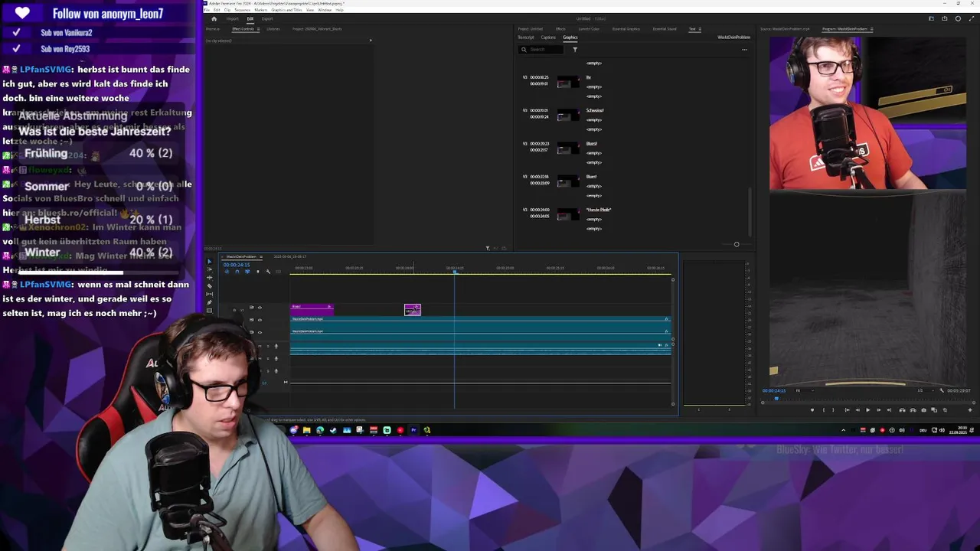This screenshot has height=551, width=980.
Task: Expand the Effect Controls timeline arrow
Action: pos(371,41)
